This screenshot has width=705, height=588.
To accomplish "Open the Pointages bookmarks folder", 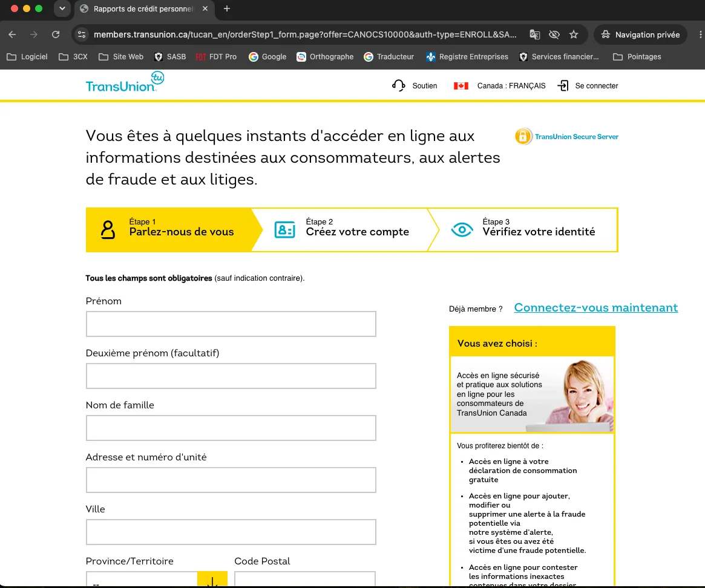I will 637,57.
